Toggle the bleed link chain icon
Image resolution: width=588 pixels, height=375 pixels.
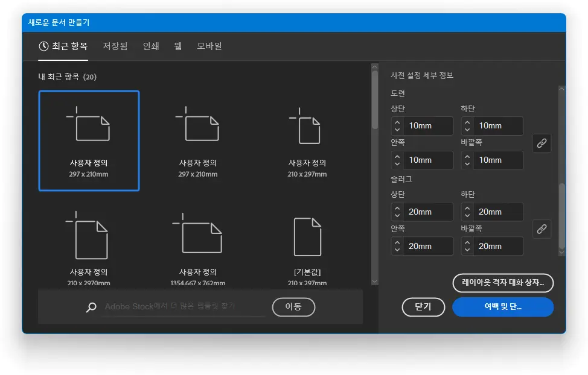point(542,143)
